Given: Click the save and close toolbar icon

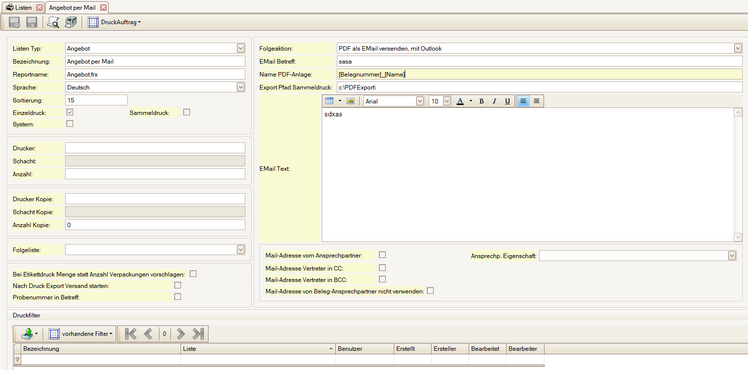Looking at the screenshot, I should point(14,22).
